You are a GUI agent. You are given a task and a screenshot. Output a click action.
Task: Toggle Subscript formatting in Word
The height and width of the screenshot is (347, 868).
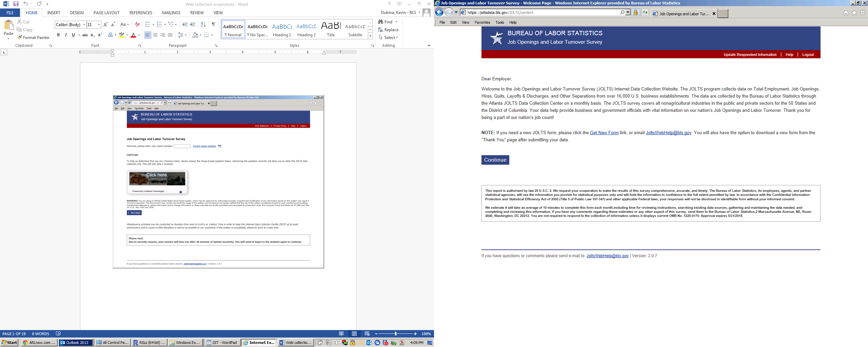click(93, 35)
